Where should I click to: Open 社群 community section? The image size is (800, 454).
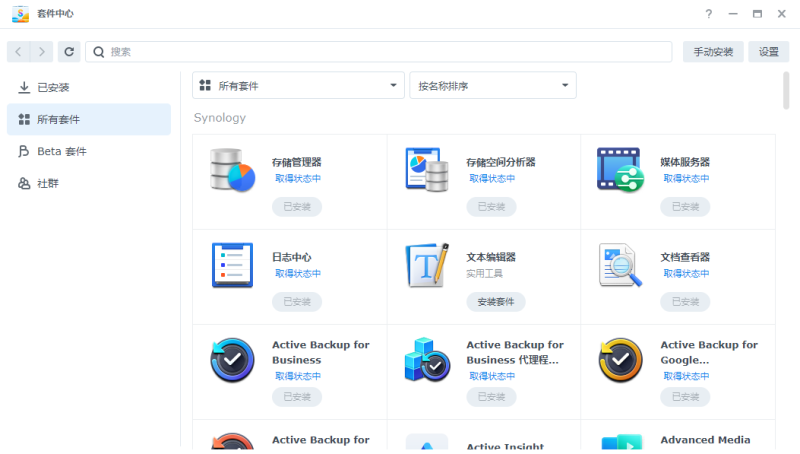pos(89,183)
